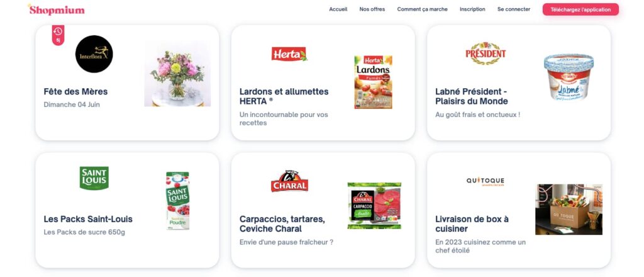This screenshot has height=277, width=644.
Task: Click the Saint Louis green logo
Action: tap(94, 178)
